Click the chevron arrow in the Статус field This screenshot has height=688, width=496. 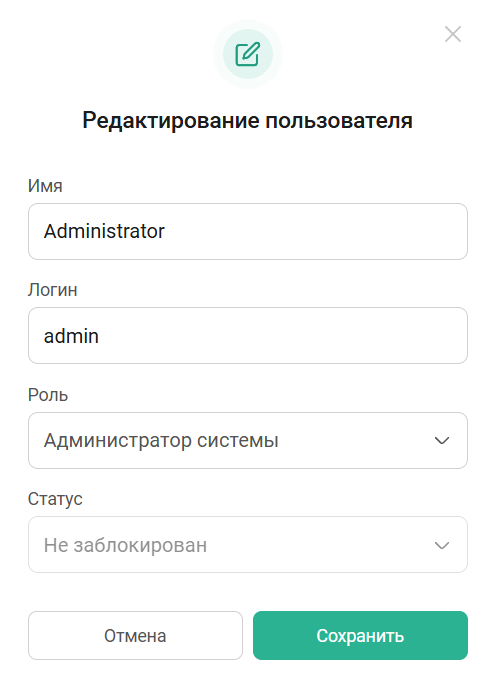(442, 545)
